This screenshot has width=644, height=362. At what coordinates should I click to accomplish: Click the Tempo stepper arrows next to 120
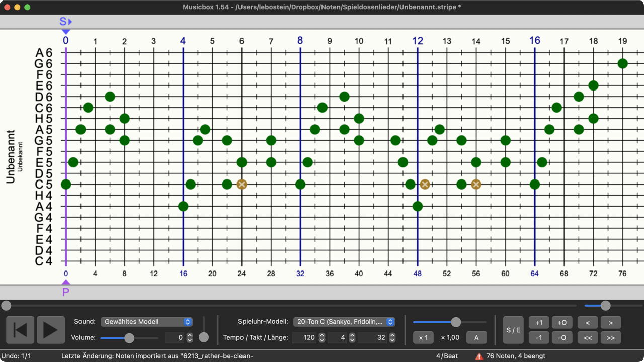(x=322, y=338)
